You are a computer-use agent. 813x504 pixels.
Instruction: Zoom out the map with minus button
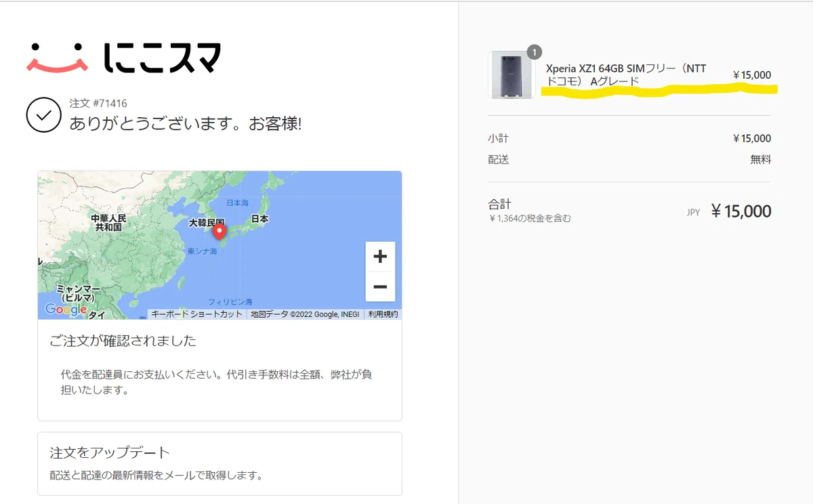[x=380, y=287]
